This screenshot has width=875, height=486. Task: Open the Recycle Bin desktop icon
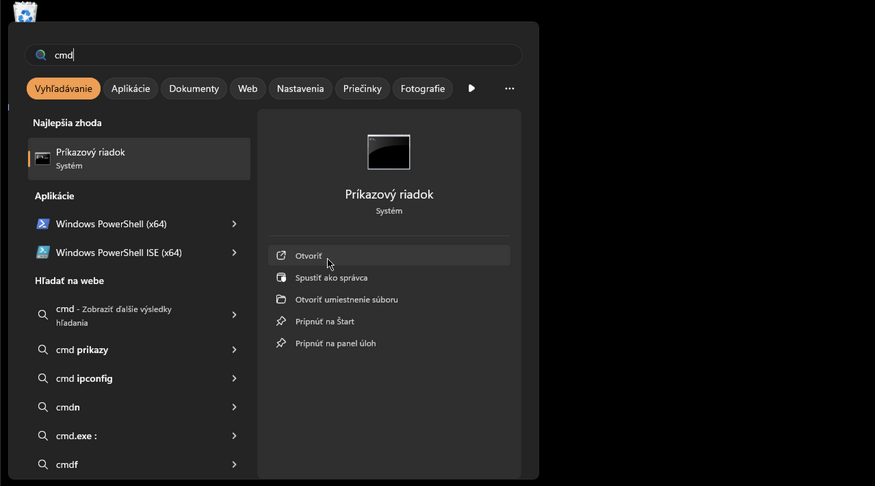tap(25, 11)
